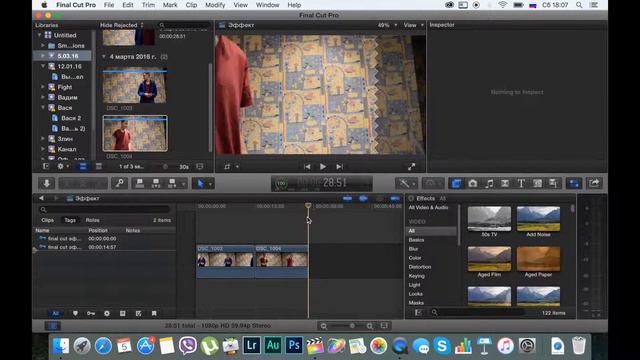
Task: Open the Themes browser
Action: 553,183
